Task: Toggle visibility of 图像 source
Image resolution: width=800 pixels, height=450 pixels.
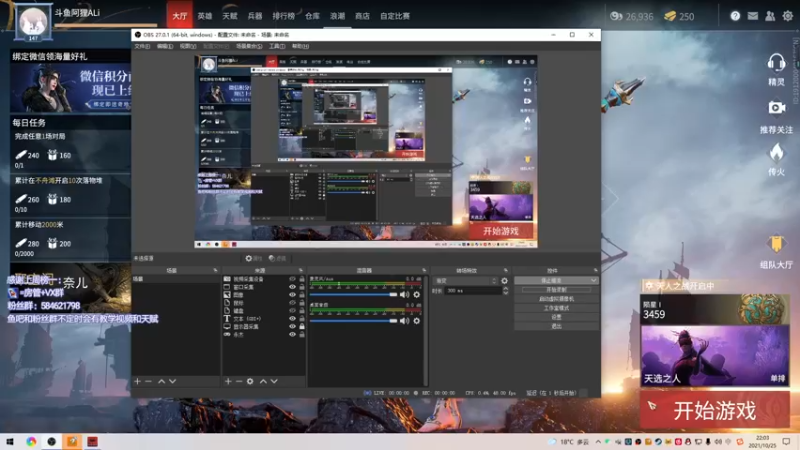Action: (x=292, y=295)
